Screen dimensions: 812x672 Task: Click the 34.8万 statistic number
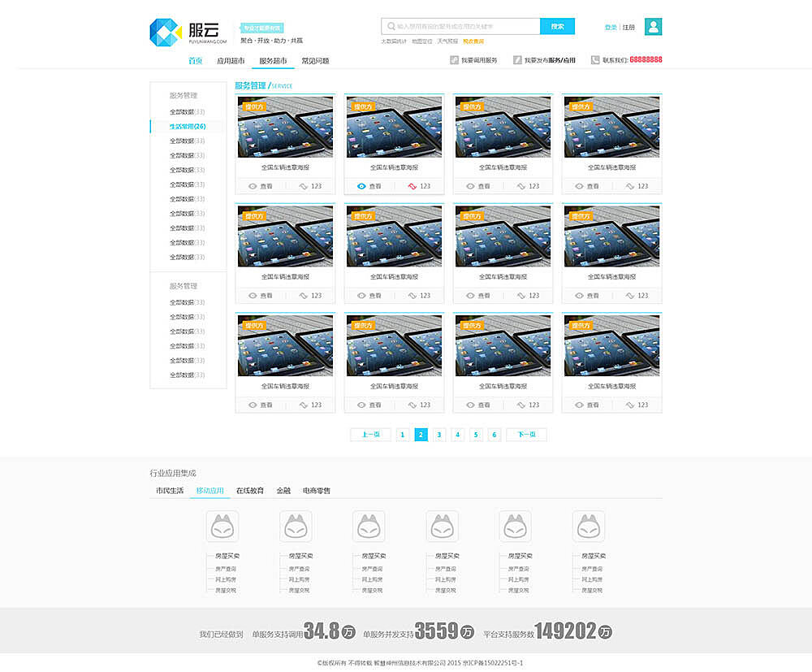[x=330, y=631]
